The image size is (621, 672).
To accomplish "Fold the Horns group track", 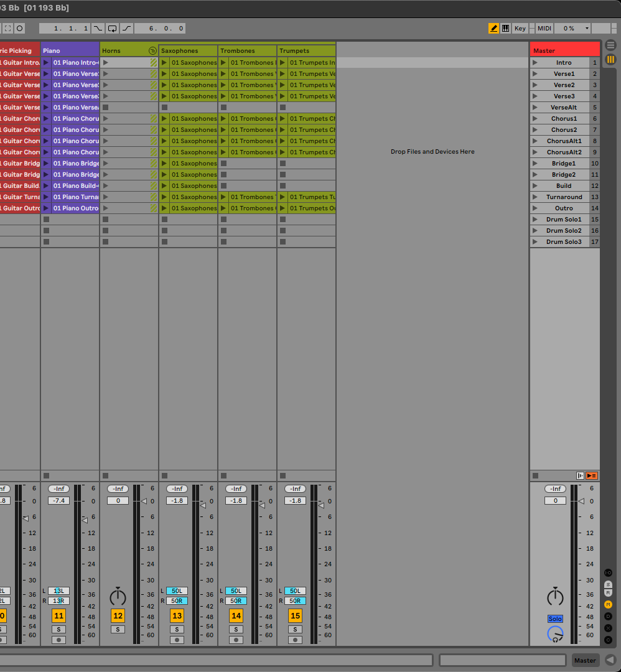I will pos(152,50).
